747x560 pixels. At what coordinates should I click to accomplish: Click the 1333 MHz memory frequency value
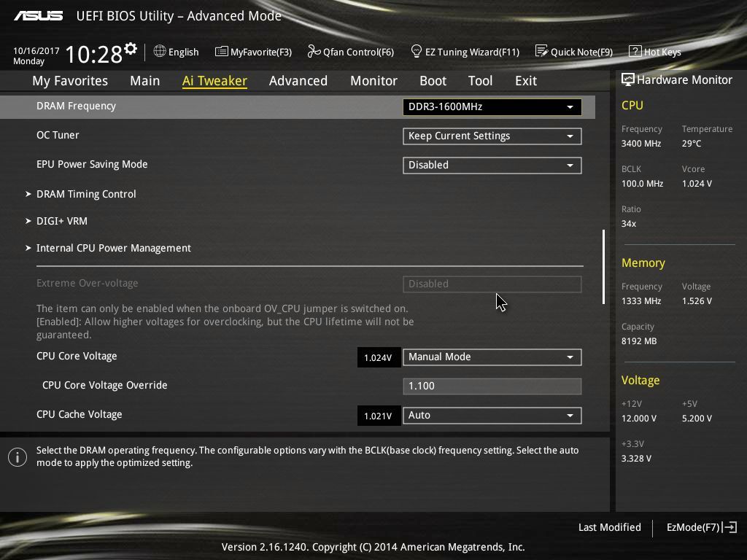640,301
